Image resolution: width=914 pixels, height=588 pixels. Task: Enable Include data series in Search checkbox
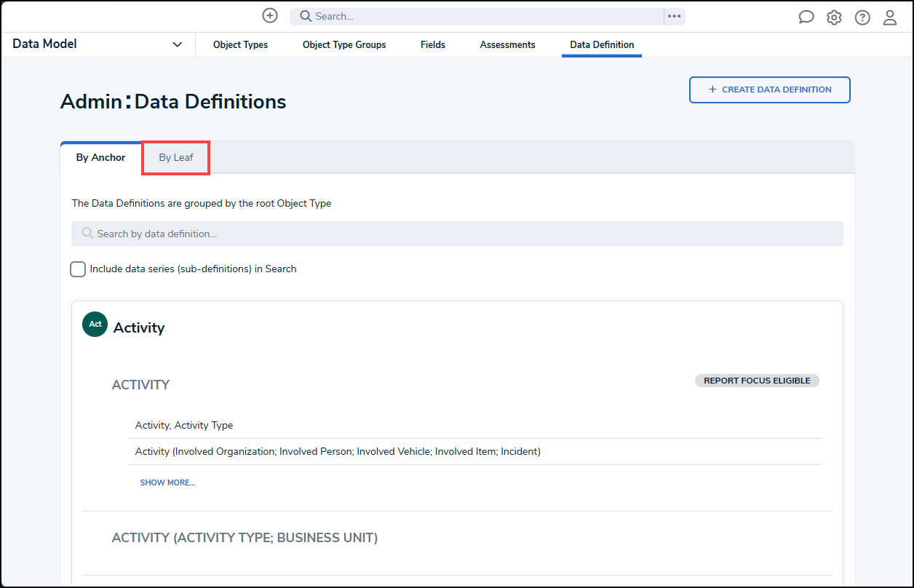point(78,269)
